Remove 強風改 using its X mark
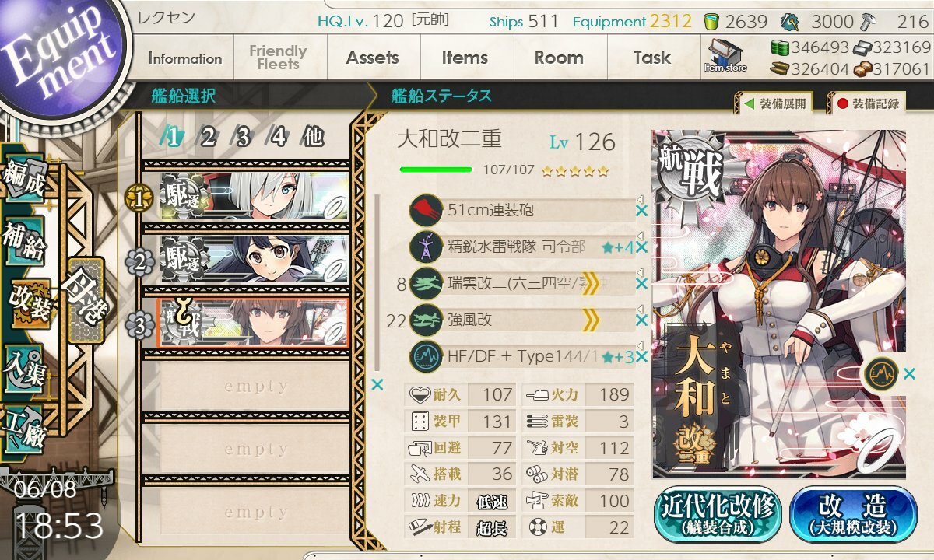Viewport: 934px width, 560px height. [x=641, y=320]
